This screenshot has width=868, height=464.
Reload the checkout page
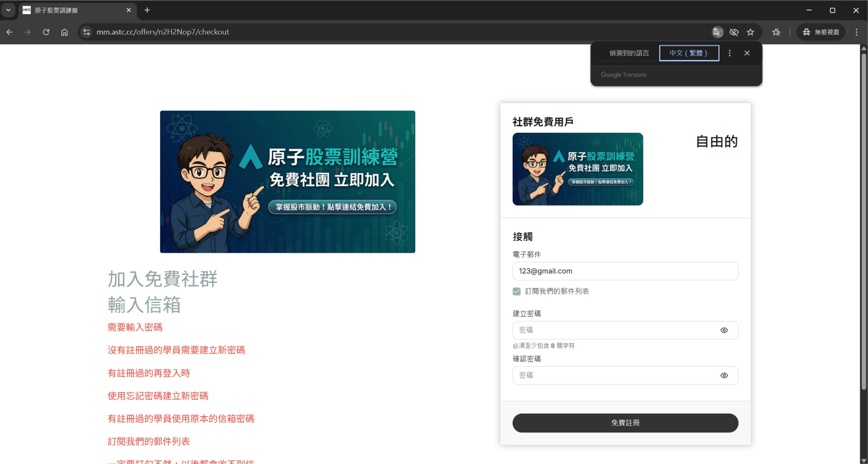[46, 32]
